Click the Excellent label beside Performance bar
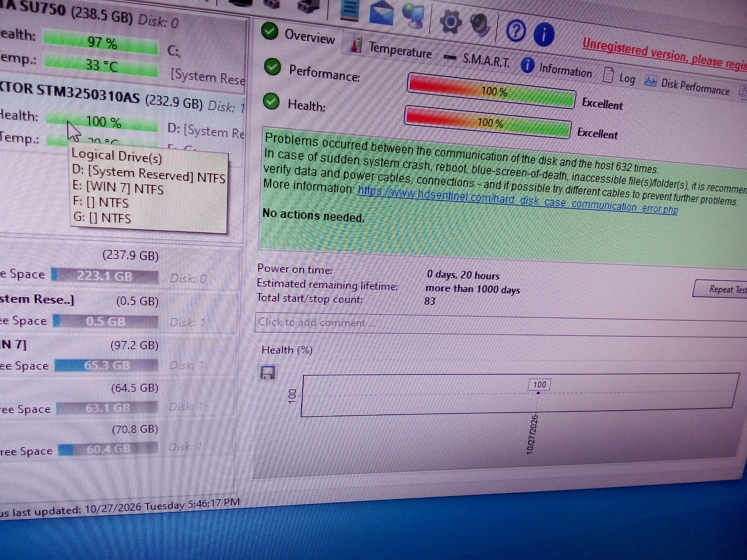Screen dimensions: 747x560 (602, 104)
